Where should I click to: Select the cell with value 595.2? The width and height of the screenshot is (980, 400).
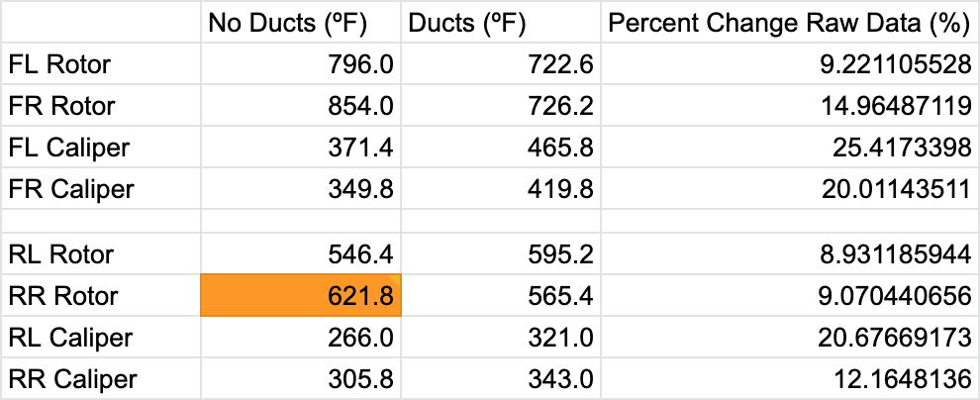[501, 253]
